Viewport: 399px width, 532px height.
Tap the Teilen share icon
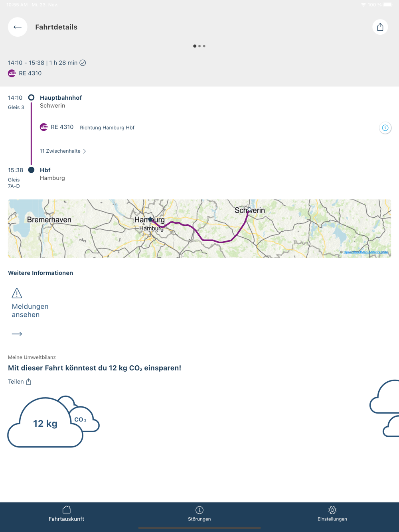[29, 382]
